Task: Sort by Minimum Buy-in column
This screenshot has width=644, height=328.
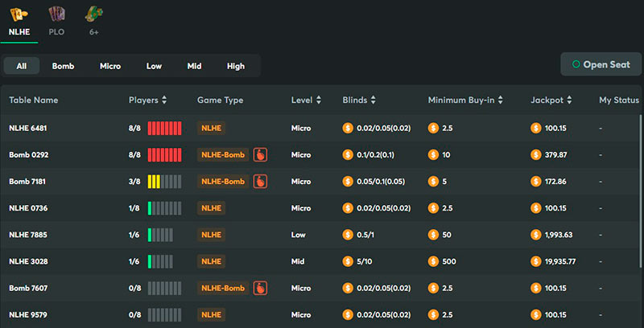Action: [x=465, y=100]
